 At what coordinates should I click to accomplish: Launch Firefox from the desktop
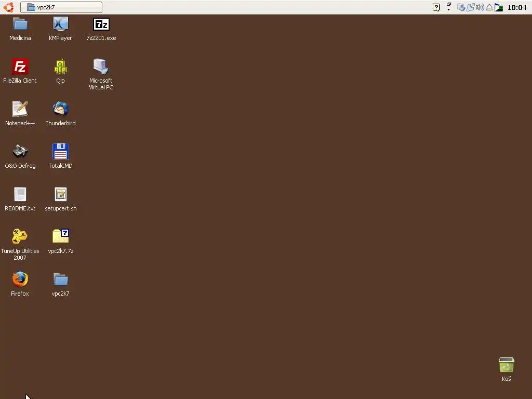click(x=20, y=279)
